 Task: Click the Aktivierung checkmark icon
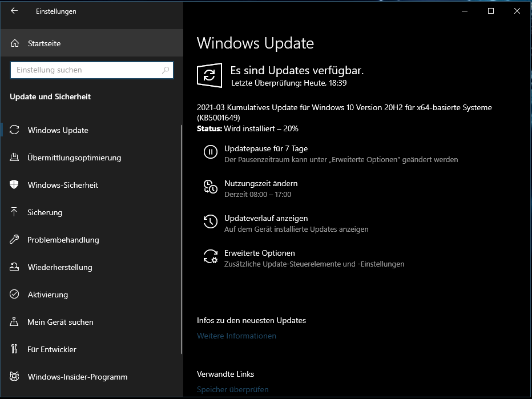(14, 294)
